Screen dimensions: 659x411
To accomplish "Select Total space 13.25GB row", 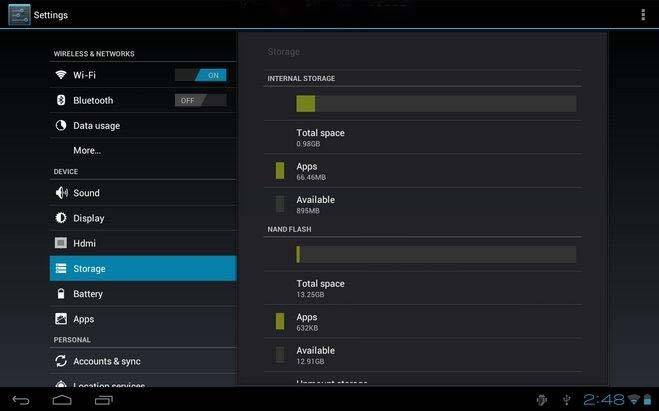I will [x=423, y=288].
